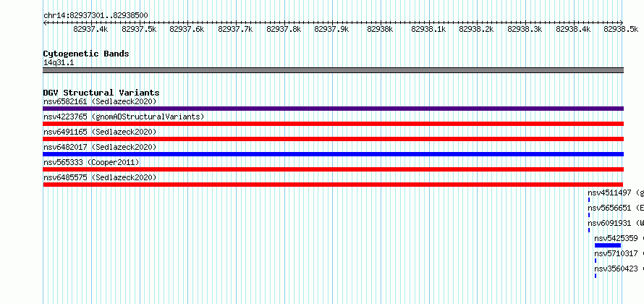Click the 82937.5k ruler tick label
The width and height of the screenshot is (644, 304).
(139, 29)
